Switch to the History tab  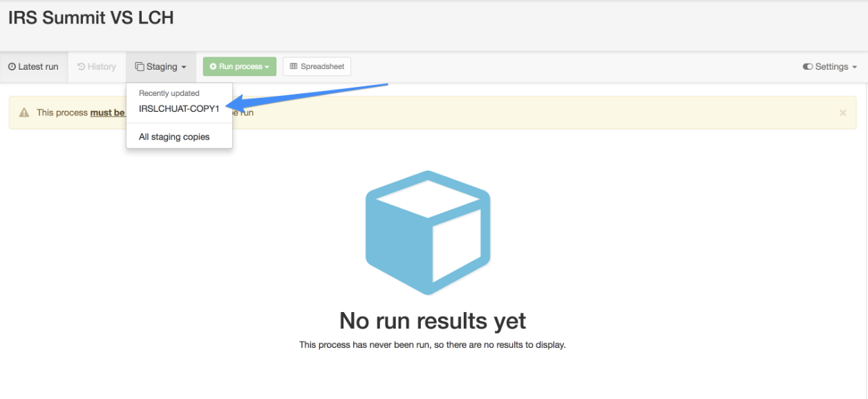97,67
